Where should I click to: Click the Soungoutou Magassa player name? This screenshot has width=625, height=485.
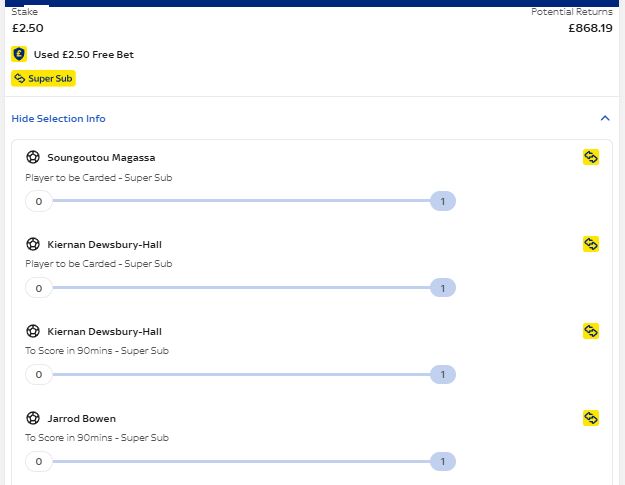pyautogui.click(x=101, y=158)
